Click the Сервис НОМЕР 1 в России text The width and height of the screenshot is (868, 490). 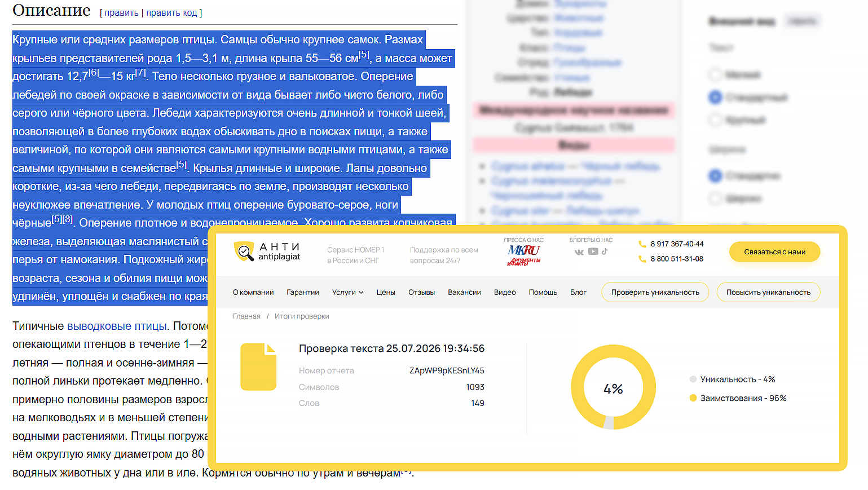pos(355,255)
